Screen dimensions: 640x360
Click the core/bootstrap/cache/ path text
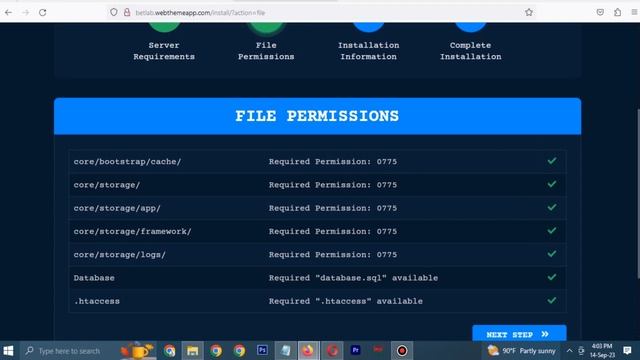[x=127, y=162]
